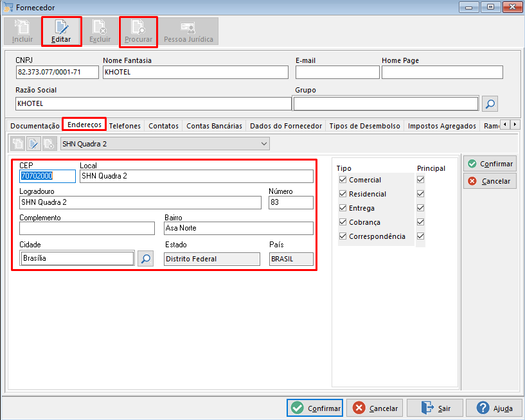Toggle Principal checkbox for Cobrança

pyautogui.click(x=420, y=222)
